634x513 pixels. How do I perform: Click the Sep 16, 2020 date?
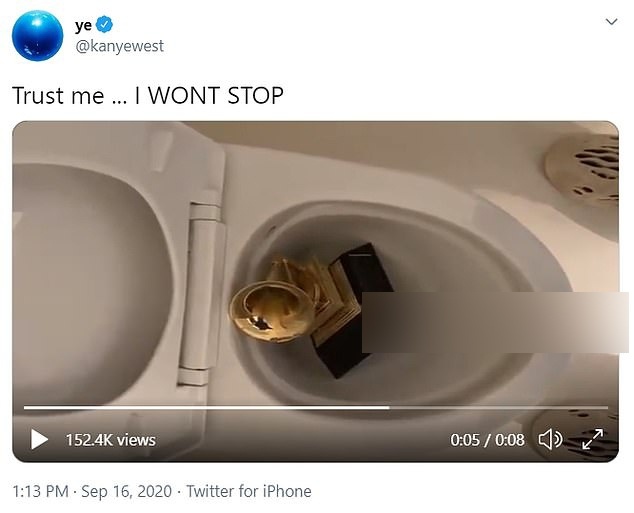[126, 491]
